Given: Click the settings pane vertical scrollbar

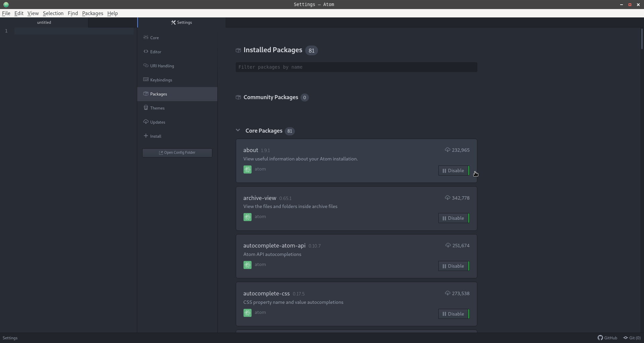Looking at the screenshot, I should pyautogui.click(x=642, y=39).
